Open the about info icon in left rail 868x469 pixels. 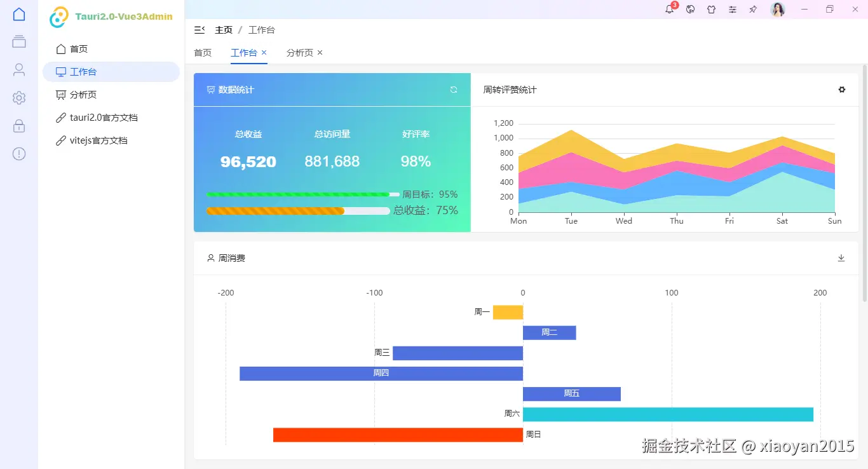(x=18, y=153)
